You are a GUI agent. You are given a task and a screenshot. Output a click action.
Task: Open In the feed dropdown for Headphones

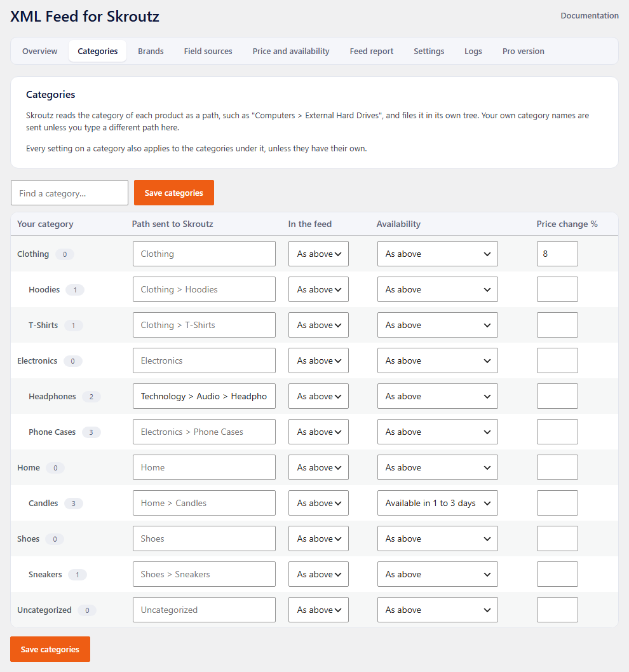318,396
